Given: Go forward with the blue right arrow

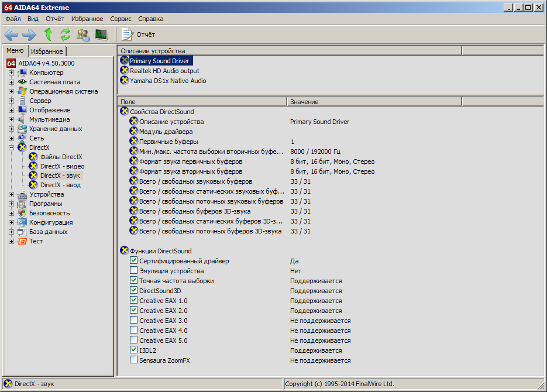Looking at the screenshot, I should (x=29, y=35).
